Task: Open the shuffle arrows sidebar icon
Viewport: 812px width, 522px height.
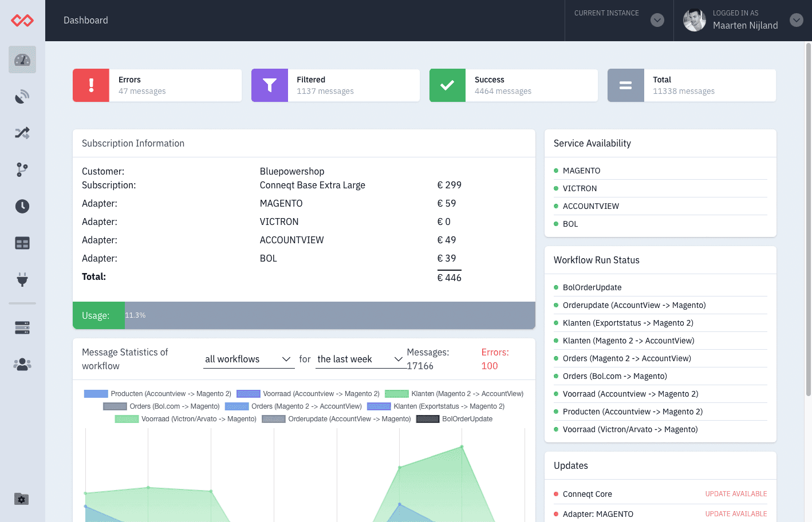Action: (x=22, y=133)
